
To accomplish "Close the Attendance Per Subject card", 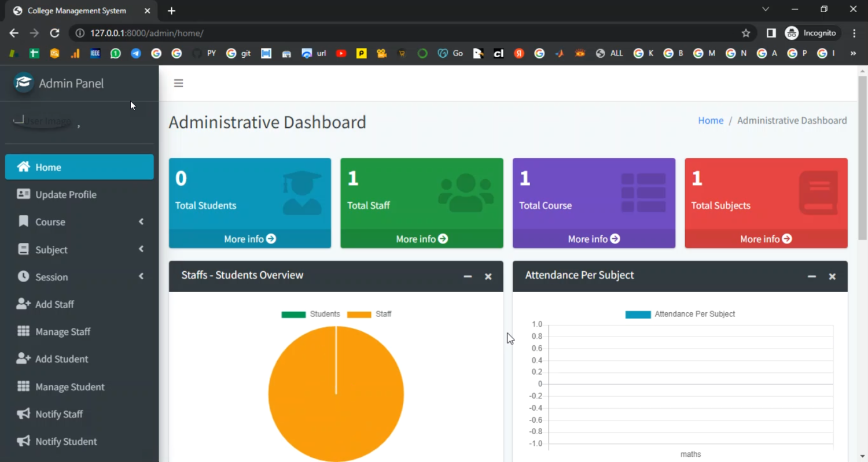I will tap(832, 276).
